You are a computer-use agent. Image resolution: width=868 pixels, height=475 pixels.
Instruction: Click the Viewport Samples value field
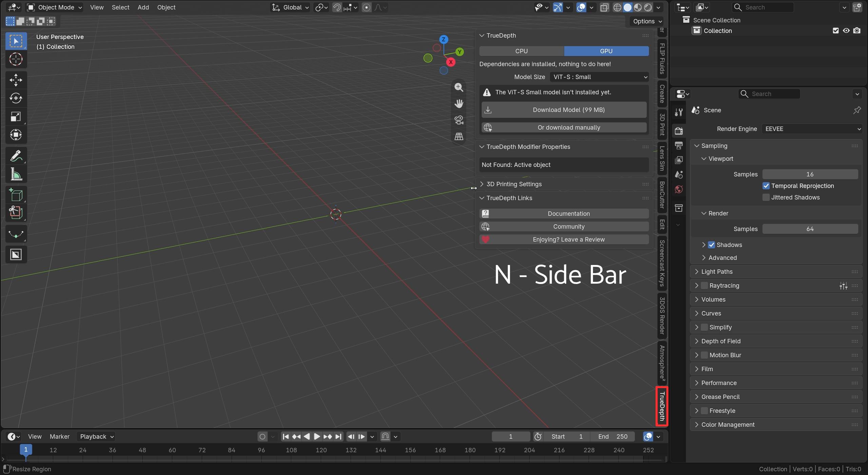[810, 174]
